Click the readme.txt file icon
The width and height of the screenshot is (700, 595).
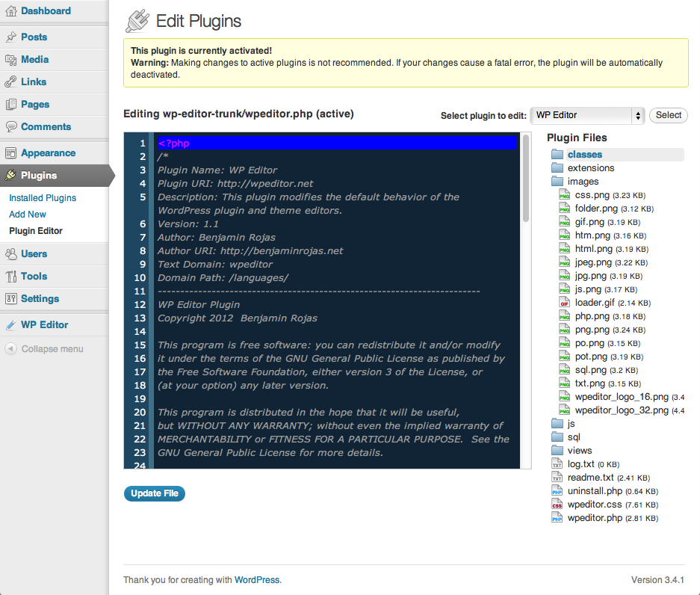coord(557,478)
